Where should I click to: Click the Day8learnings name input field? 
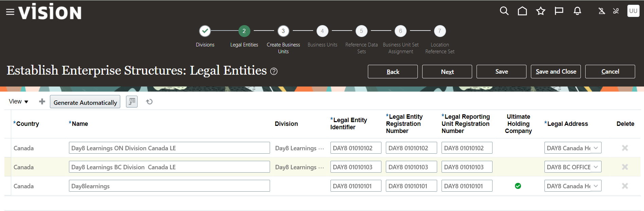[x=169, y=186]
